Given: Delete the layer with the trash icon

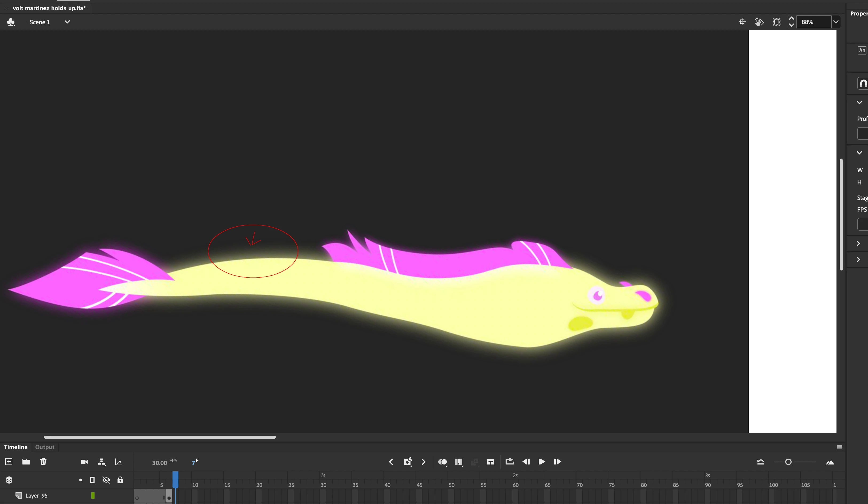Looking at the screenshot, I should pyautogui.click(x=43, y=462).
